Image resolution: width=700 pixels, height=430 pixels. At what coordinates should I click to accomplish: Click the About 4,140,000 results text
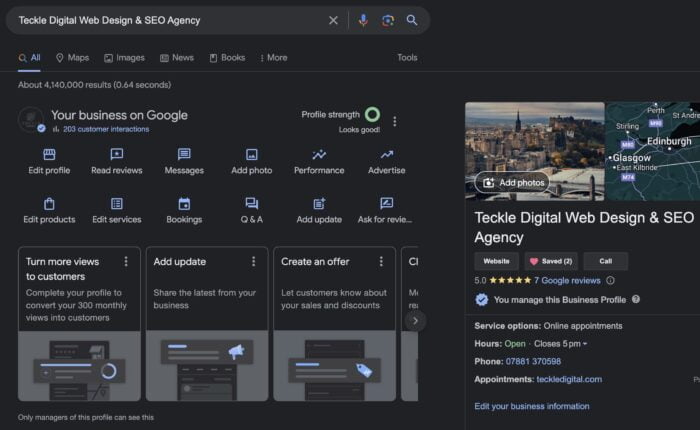coord(94,85)
